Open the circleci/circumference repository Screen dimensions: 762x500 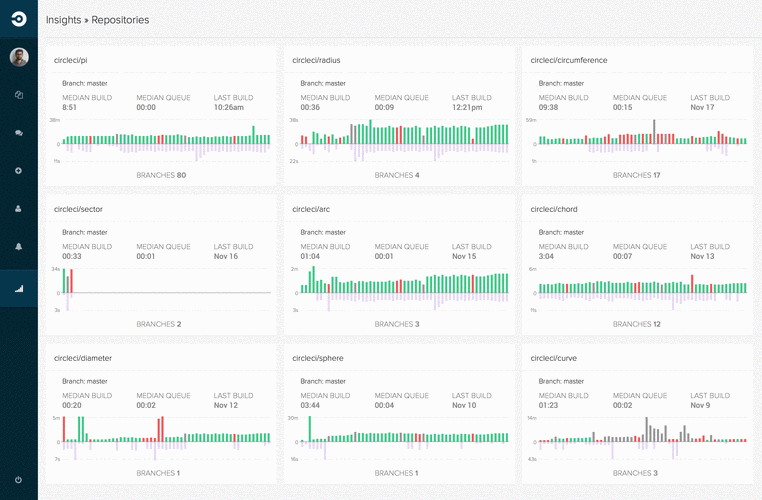[569, 60]
